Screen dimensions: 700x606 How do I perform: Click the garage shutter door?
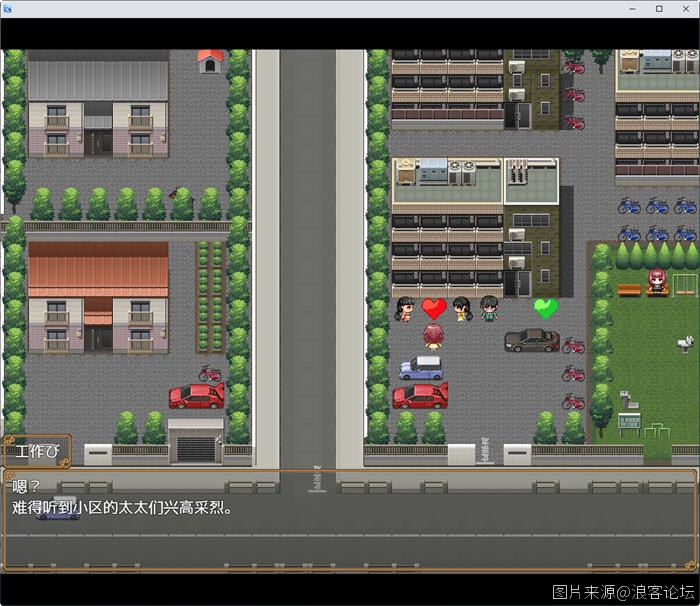(196, 448)
